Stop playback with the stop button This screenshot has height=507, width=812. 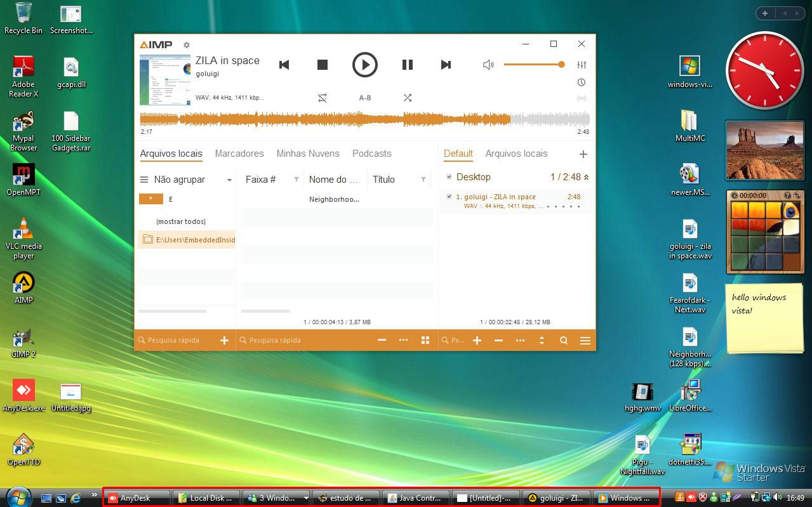click(x=323, y=65)
